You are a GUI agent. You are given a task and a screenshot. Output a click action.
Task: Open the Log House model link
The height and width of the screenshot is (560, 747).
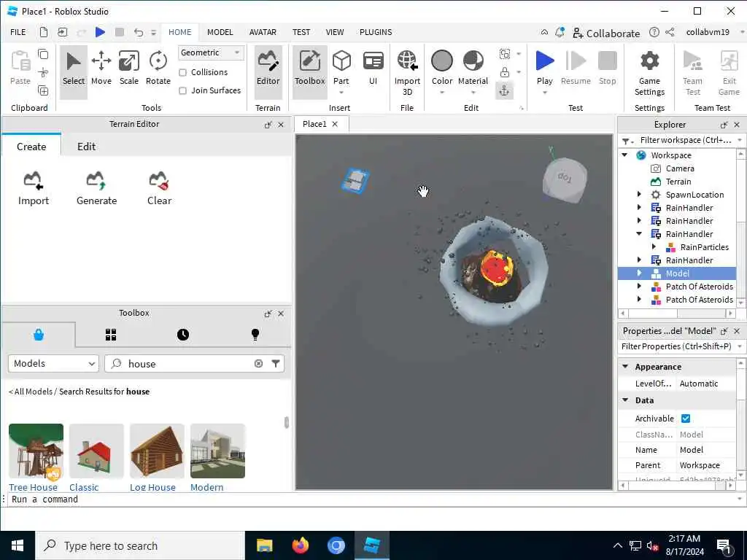click(x=152, y=487)
